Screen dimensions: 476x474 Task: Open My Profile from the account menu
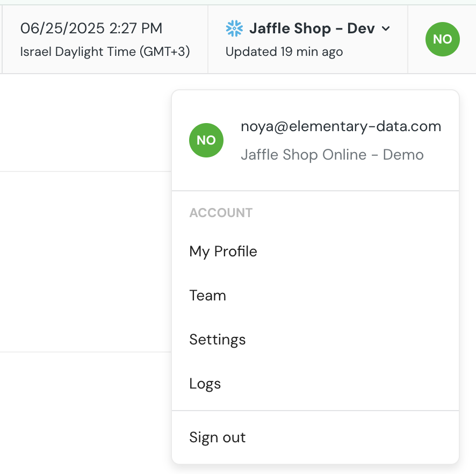tap(223, 252)
